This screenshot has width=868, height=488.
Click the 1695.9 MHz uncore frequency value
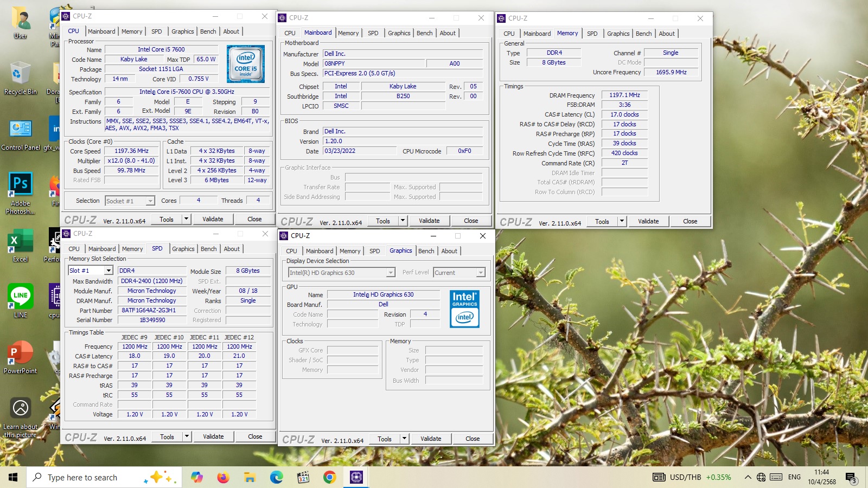click(671, 72)
